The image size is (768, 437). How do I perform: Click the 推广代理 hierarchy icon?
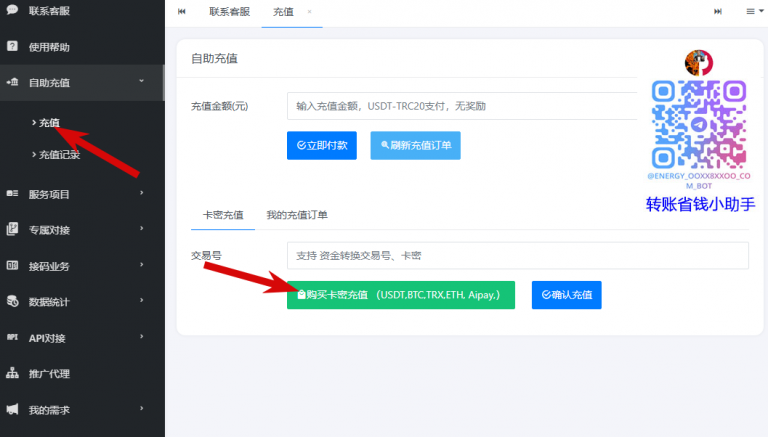point(12,373)
